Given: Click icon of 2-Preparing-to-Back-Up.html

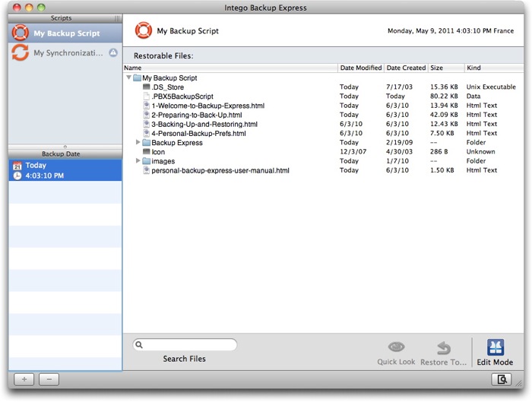Looking at the screenshot, I should coord(146,115).
